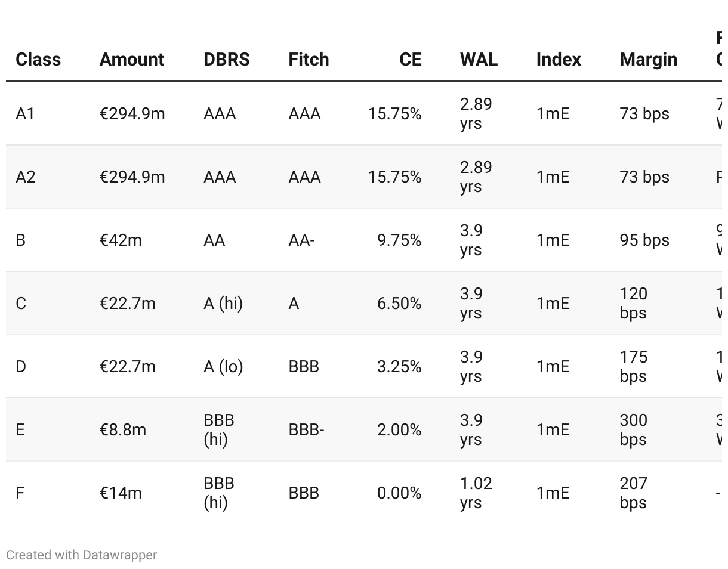This screenshot has height=569, width=728.
Task: Click the 1.02 yrs WAL cell
Action: [476, 493]
